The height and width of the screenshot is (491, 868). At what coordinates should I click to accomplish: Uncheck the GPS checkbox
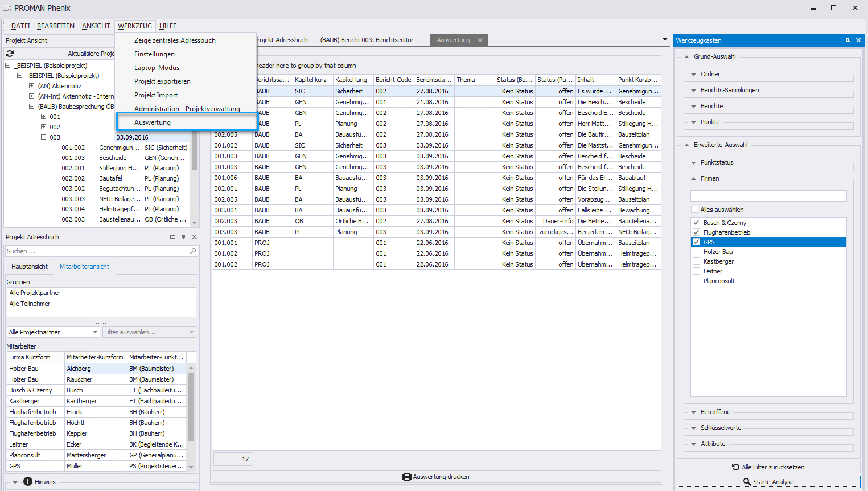coord(696,242)
